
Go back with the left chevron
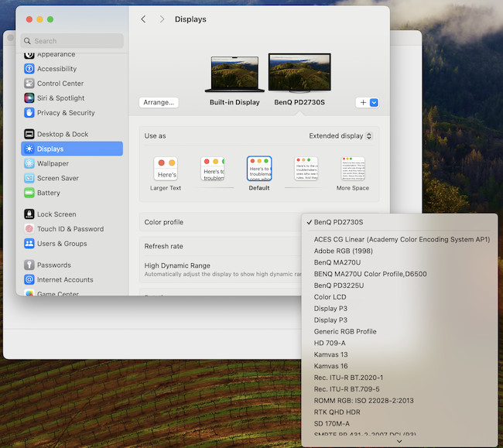pyautogui.click(x=143, y=19)
